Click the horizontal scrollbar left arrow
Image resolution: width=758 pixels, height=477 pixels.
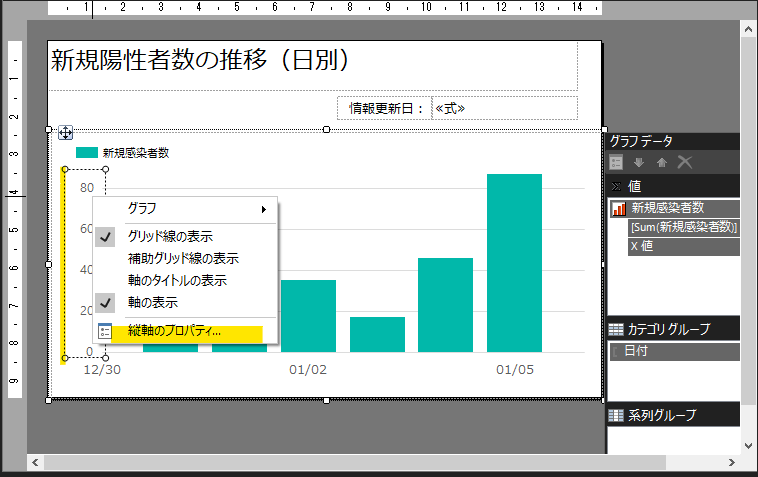tap(36, 462)
